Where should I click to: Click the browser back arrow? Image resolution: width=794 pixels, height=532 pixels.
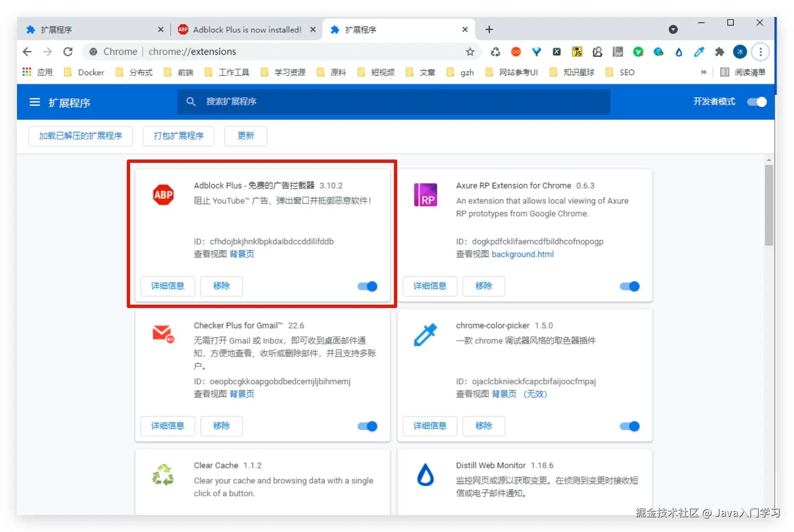tap(27, 52)
